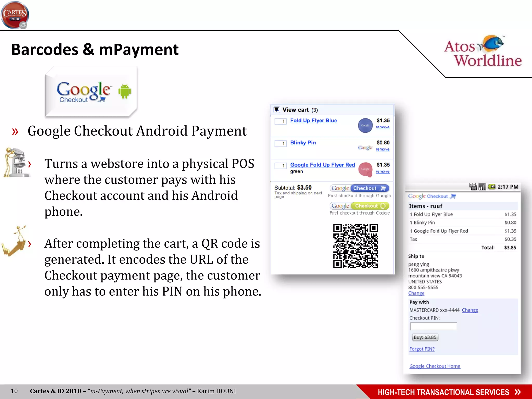Image resolution: width=532 pixels, height=399 pixels.
Task: Click the Barcodes & mPayment title
Action: pos(95,50)
